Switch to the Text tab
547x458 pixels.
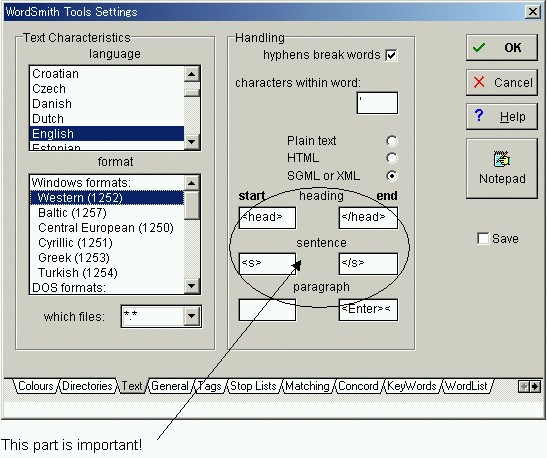point(132,386)
